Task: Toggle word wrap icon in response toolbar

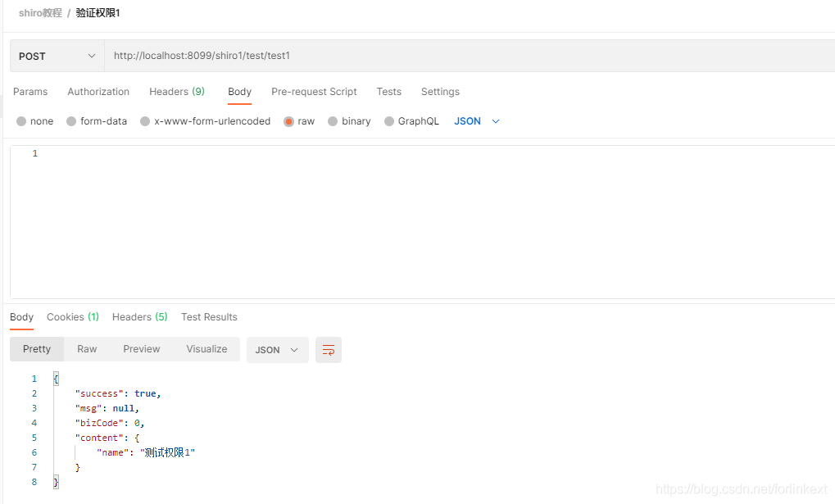Action: (x=328, y=350)
